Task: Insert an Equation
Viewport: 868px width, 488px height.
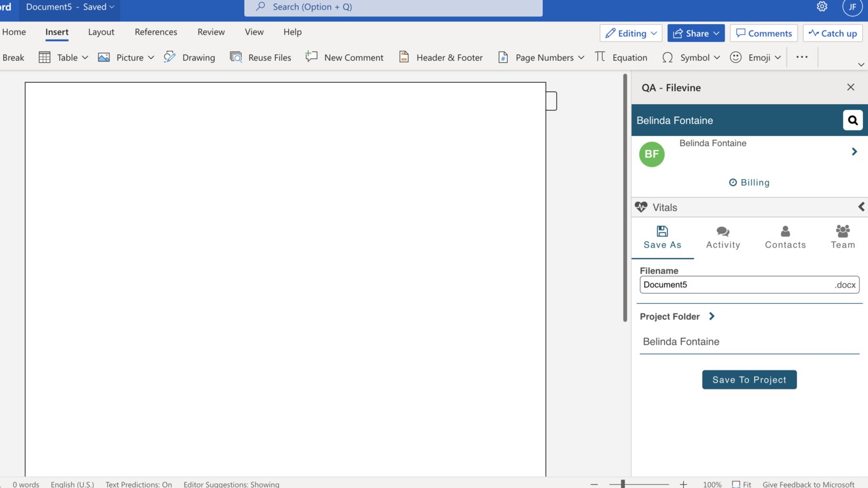Action: tap(621, 57)
